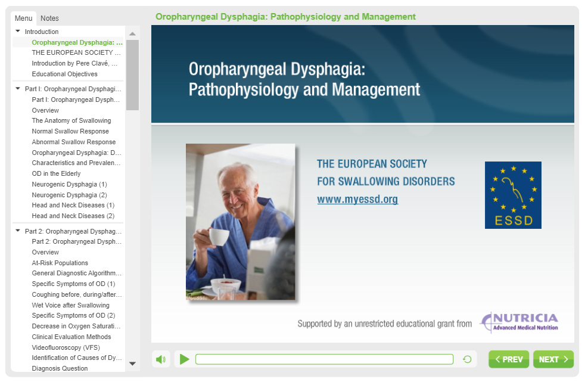
Task: Open Specific Symptoms of OD (2) slide
Action: point(73,316)
